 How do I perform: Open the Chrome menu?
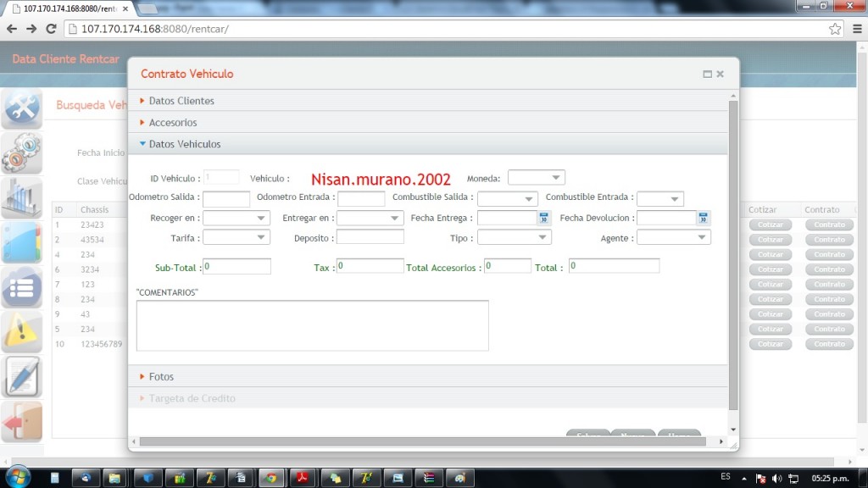click(857, 29)
